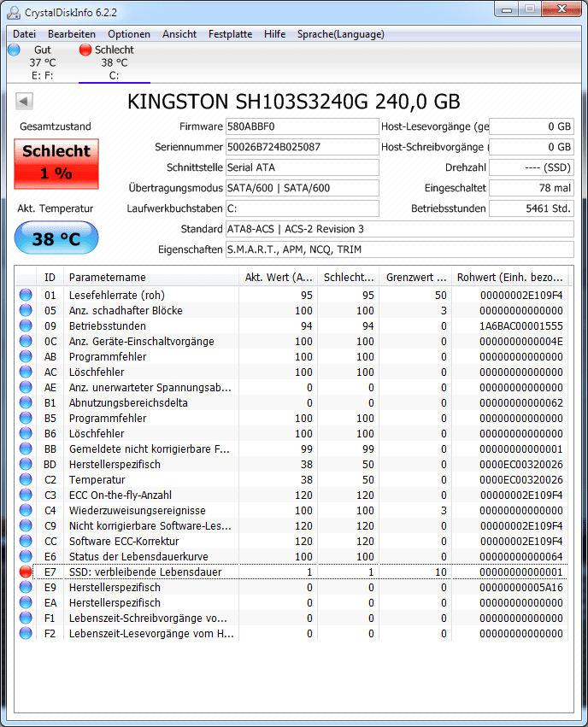Click the Eingeschaltet value 78 mal
This screenshot has width=588, height=727.
[532, 188]
